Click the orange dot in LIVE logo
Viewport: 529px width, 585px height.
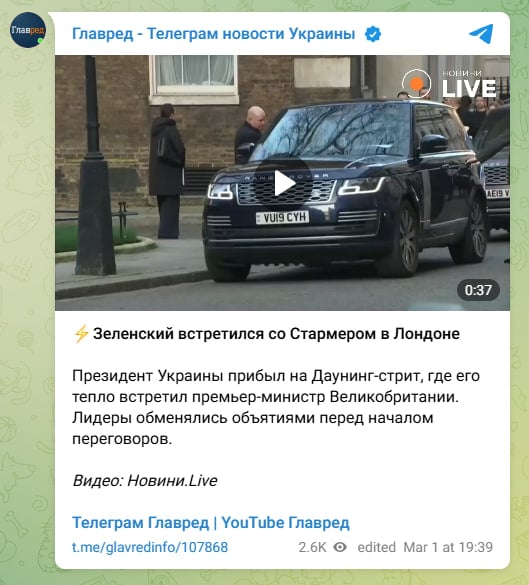(x=416, y=84)
